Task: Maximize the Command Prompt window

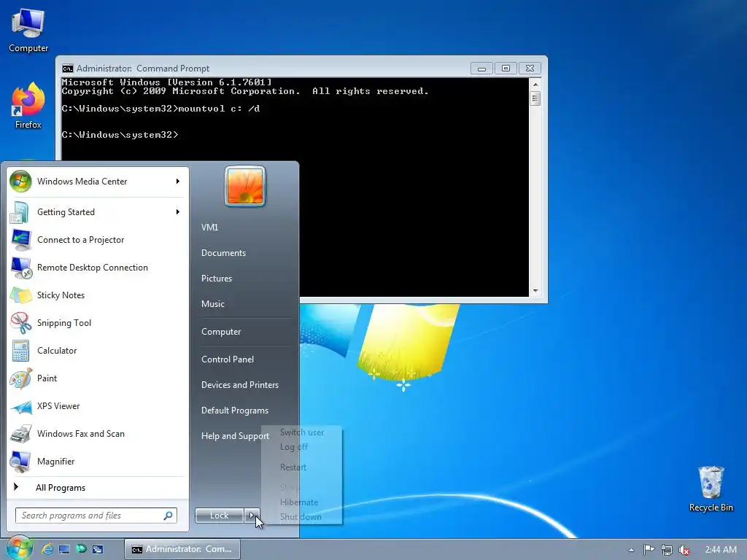Action: 506,69
